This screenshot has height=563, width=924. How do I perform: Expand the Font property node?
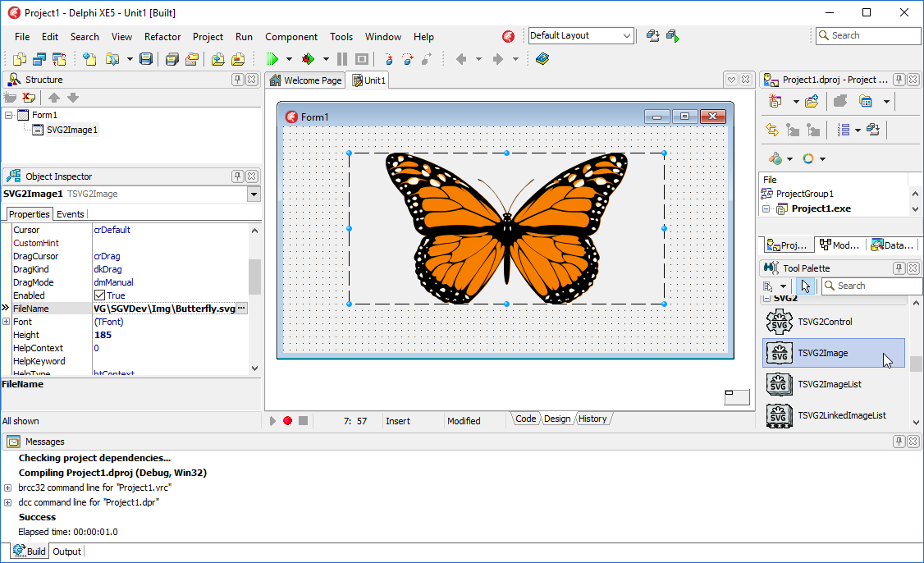7,322
